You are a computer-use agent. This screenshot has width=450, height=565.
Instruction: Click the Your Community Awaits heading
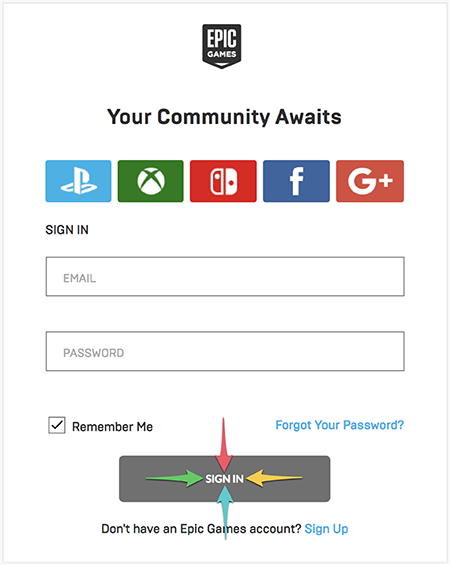tap(224, 117)
